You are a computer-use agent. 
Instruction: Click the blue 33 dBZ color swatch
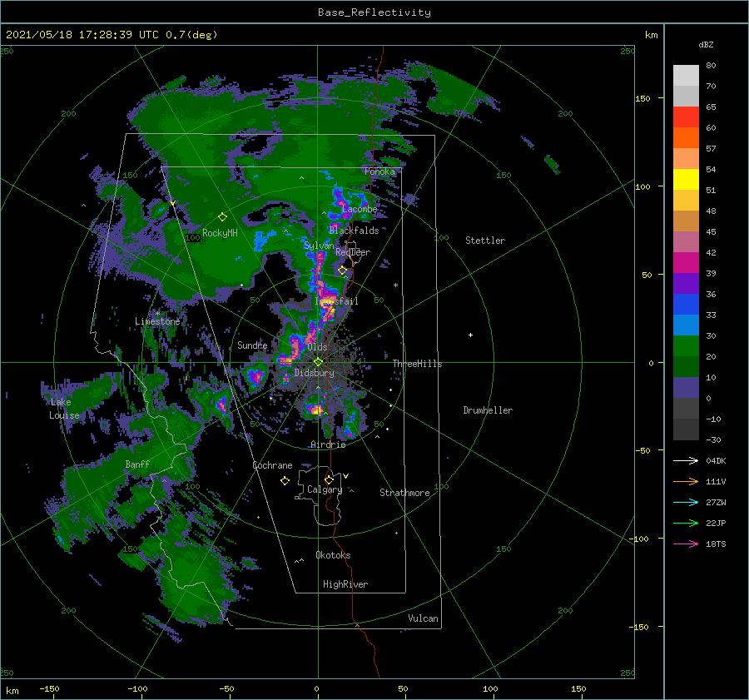coord(686,304)
